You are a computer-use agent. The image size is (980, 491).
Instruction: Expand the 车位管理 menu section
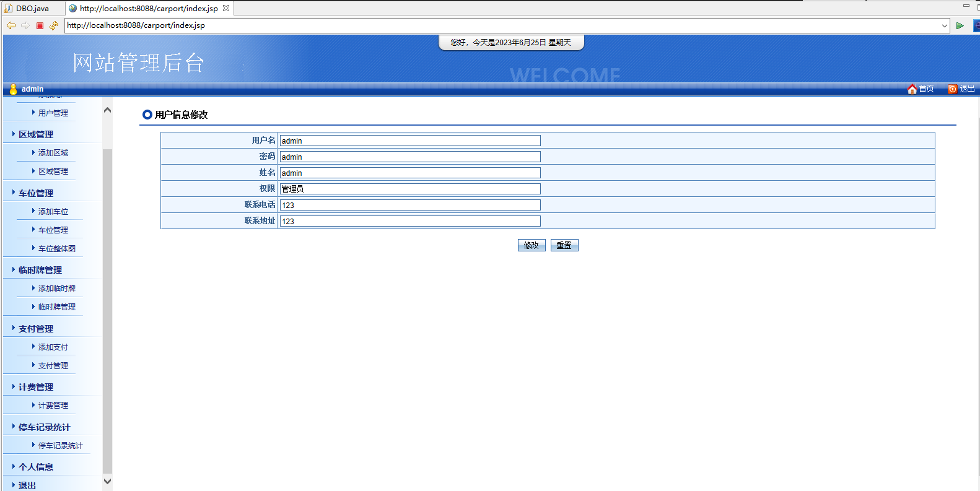point(36,193)
